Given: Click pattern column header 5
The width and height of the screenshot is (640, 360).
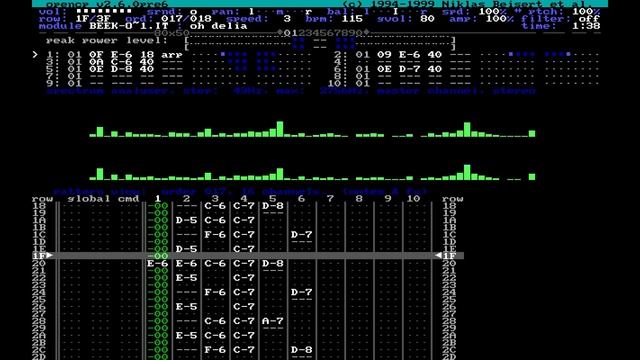Looking at the screenshot, I should (273, 199).
